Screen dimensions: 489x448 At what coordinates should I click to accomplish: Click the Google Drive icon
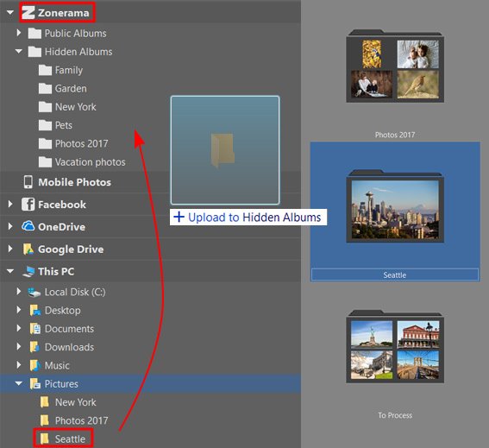coord(28,249)
